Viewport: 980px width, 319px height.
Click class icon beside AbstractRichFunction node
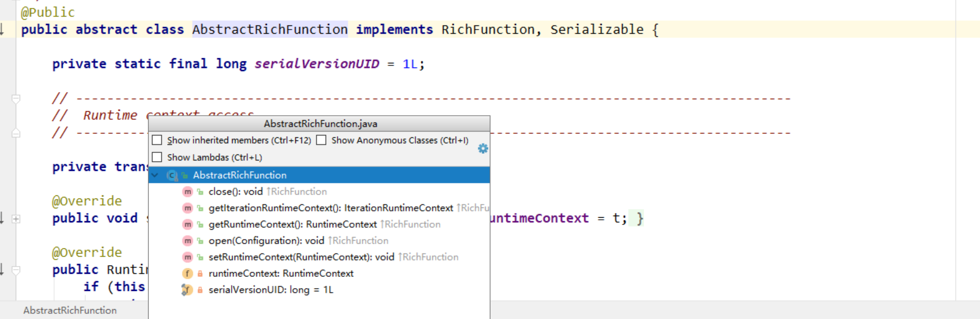172,176
